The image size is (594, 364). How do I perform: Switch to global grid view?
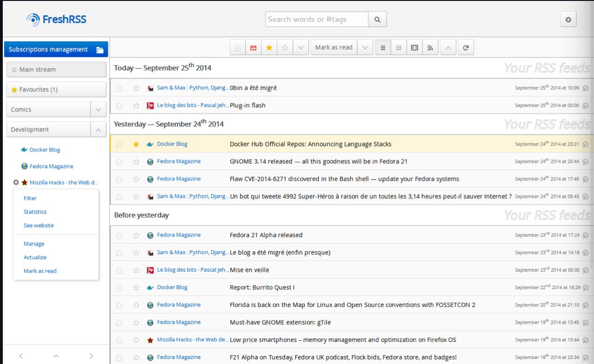[398, 47]
